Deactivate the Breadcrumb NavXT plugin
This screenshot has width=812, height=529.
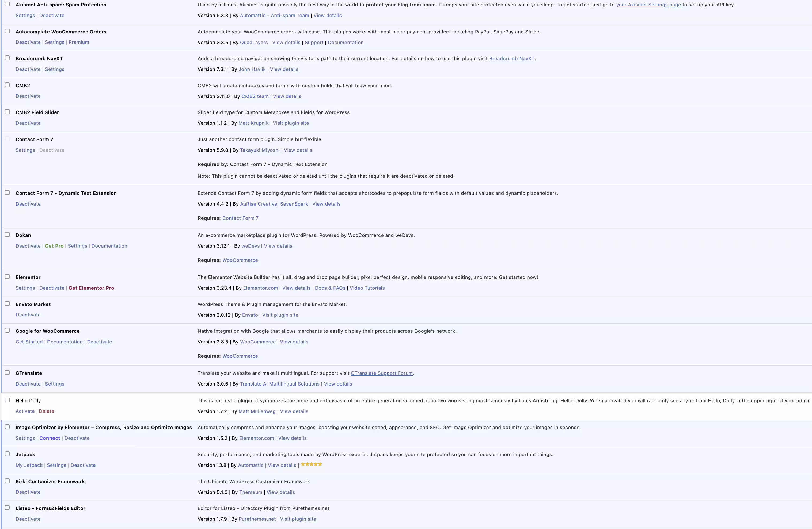pos(28,69)
